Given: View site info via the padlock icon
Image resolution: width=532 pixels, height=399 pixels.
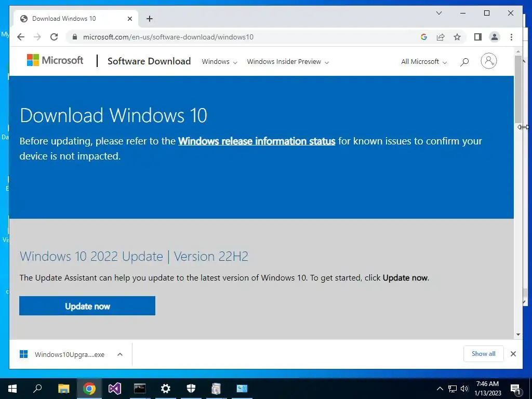Looking at the screenshot, I should click(75, 37).
